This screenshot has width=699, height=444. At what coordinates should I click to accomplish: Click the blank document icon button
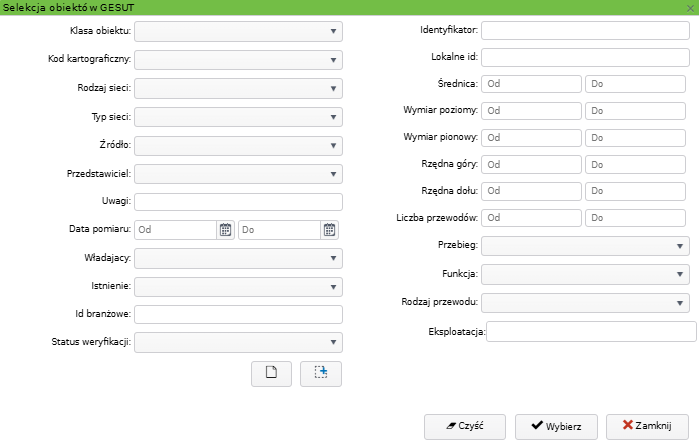(270, 373)
